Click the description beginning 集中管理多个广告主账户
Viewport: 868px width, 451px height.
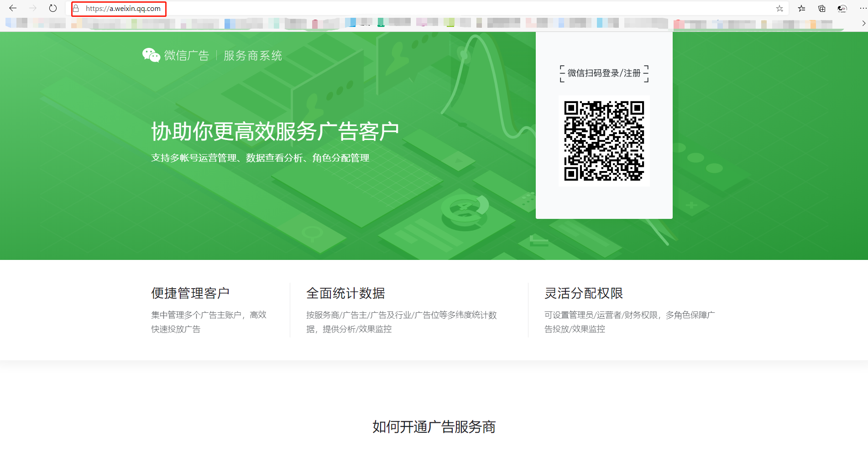(x=209, y=322)
